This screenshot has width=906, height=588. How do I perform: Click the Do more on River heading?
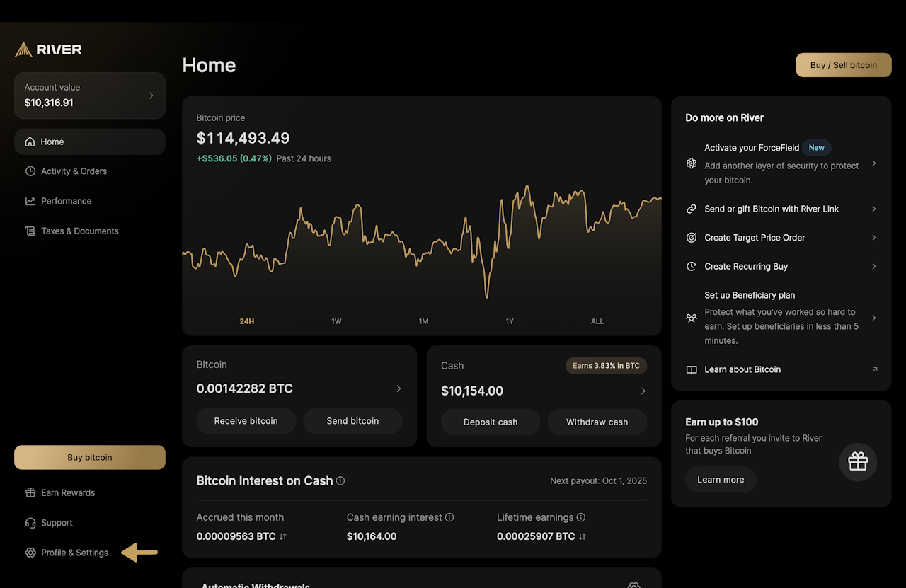click(725, 117)
